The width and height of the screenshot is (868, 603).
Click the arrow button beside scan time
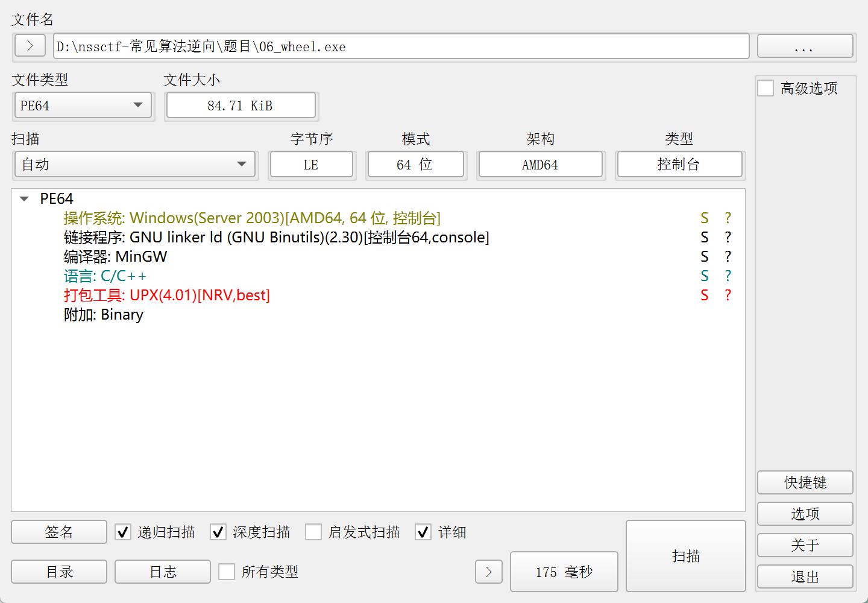click(x=488, y=572)
